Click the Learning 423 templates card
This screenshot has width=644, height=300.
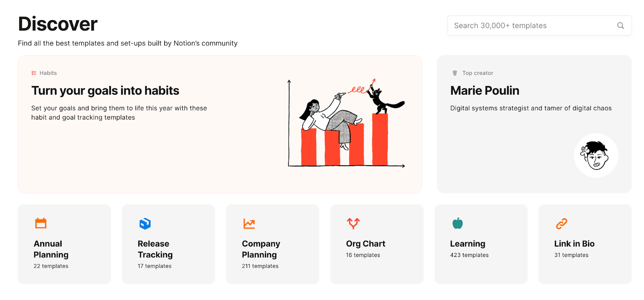click(481, 244)
